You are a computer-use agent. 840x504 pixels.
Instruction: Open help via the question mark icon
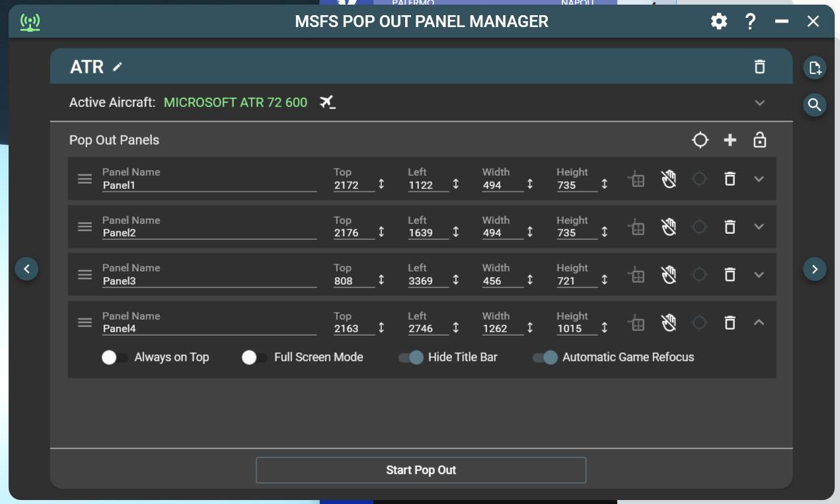point(750,21)
